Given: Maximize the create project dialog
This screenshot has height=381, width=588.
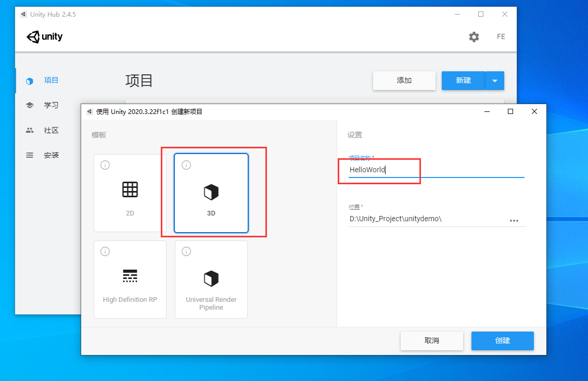Looking at the screenshot, I should point(510,112).
